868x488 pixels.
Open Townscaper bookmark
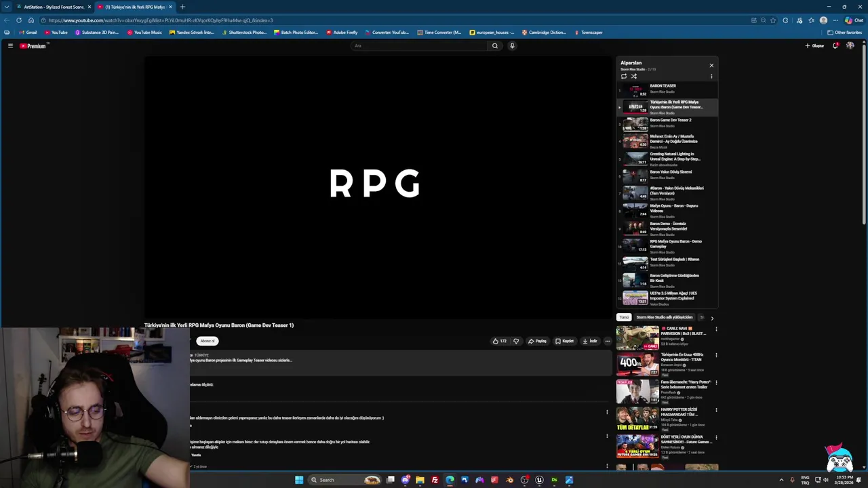click(x=588, y=33)
